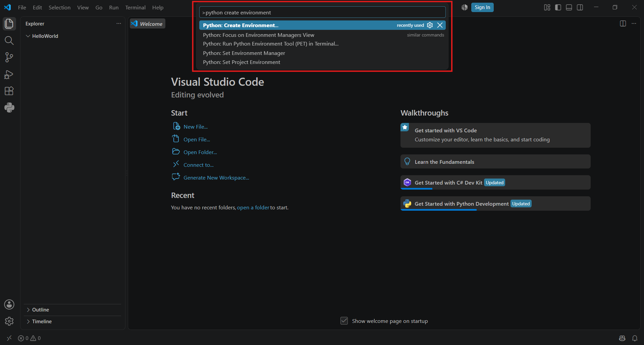Viewport: 644px width, 345px height.
Task: Open the Source Control view
Action: (9, 57)
